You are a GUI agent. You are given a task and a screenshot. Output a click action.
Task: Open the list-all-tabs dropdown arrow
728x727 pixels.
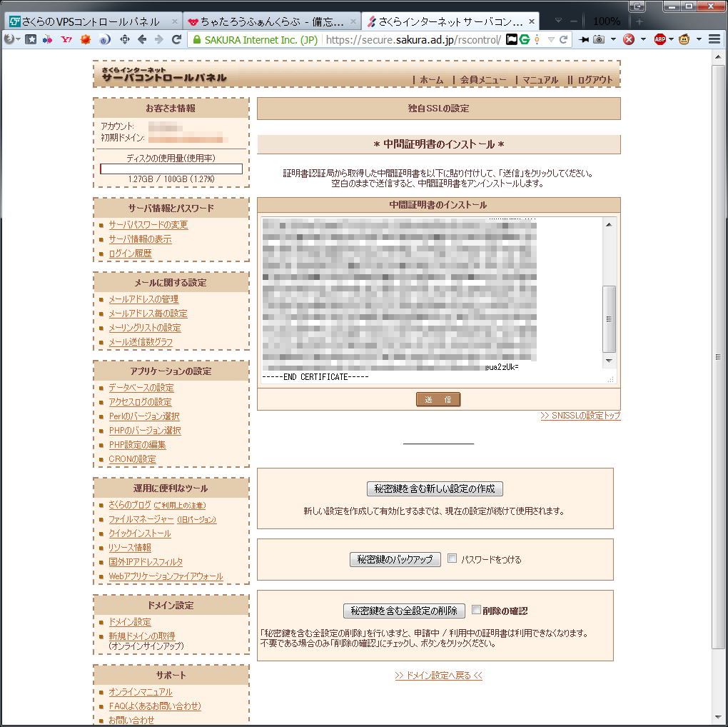tap(559, 21)
